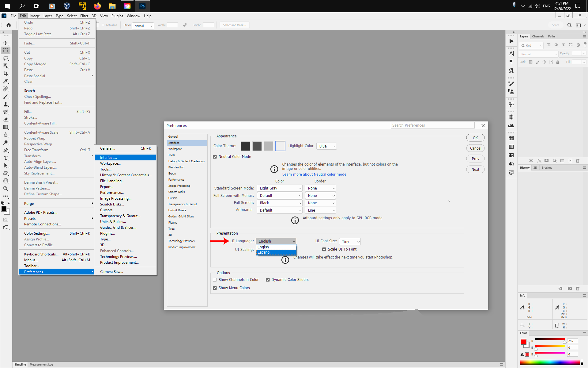Pick the Eyedropper tool
588x368 pixels.
pyautogui.click(x=6, y=81)
